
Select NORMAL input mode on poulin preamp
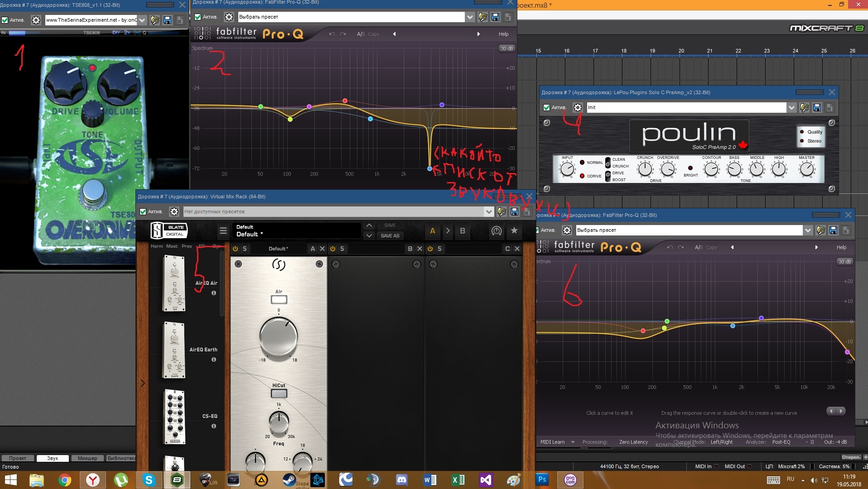582,162
